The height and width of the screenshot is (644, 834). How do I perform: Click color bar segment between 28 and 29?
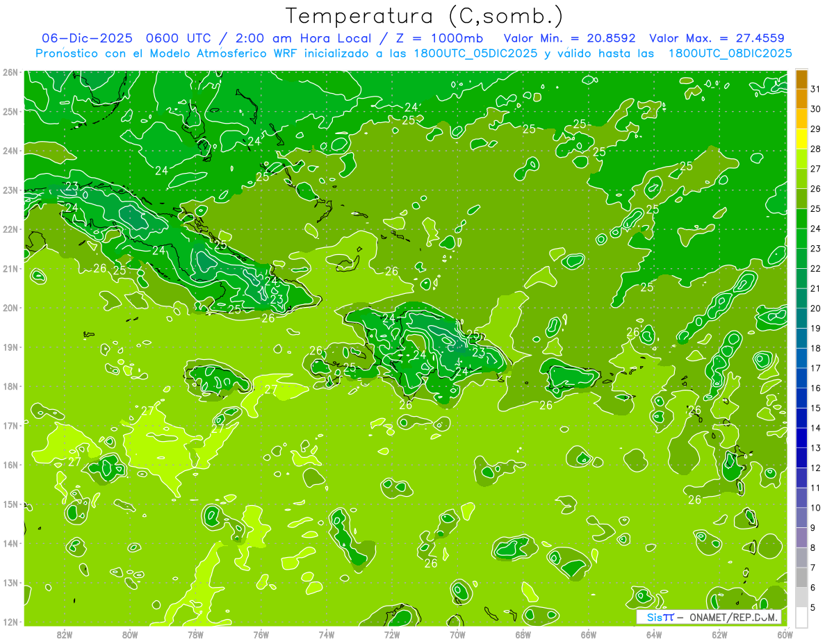click(801, 138)
